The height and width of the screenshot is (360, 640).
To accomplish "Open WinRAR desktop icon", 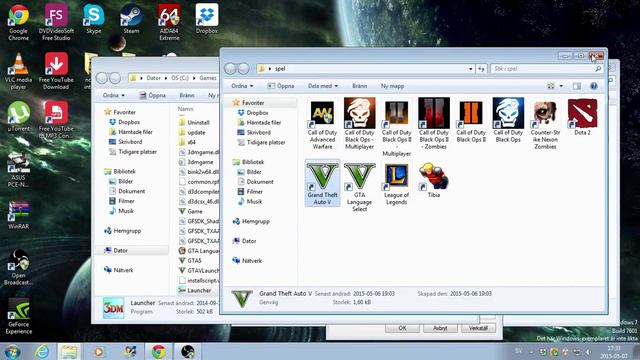I will [x=18, y=215].
